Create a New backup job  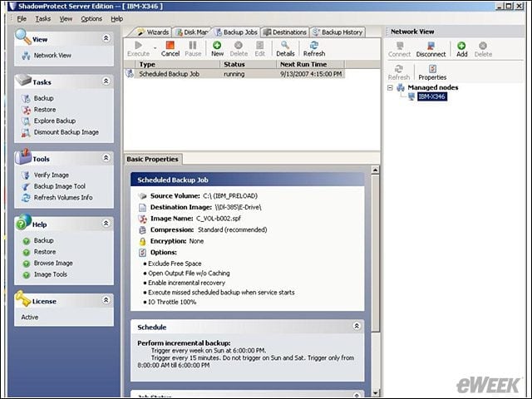click(217, 49)
